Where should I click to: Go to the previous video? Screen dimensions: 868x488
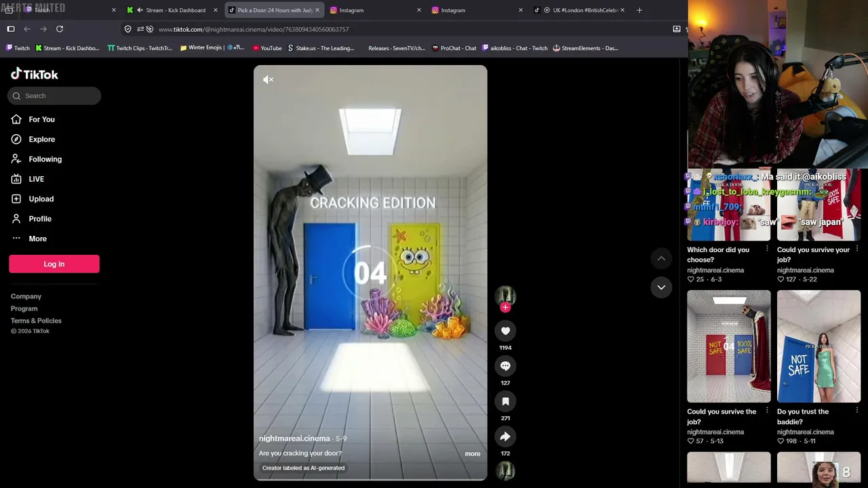661,258
